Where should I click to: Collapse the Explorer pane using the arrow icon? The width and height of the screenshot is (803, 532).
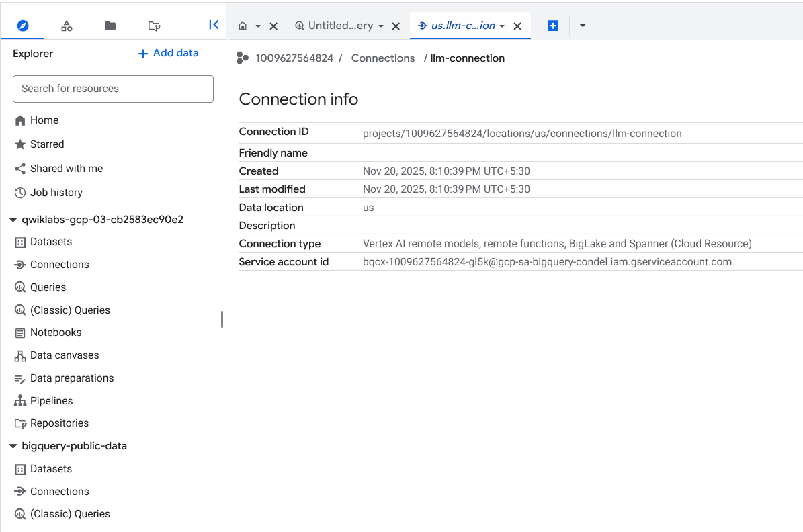coord(214,24)
